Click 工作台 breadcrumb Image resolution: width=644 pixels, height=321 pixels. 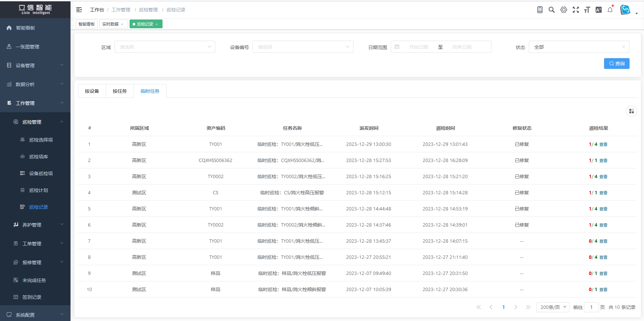[97, 10]
